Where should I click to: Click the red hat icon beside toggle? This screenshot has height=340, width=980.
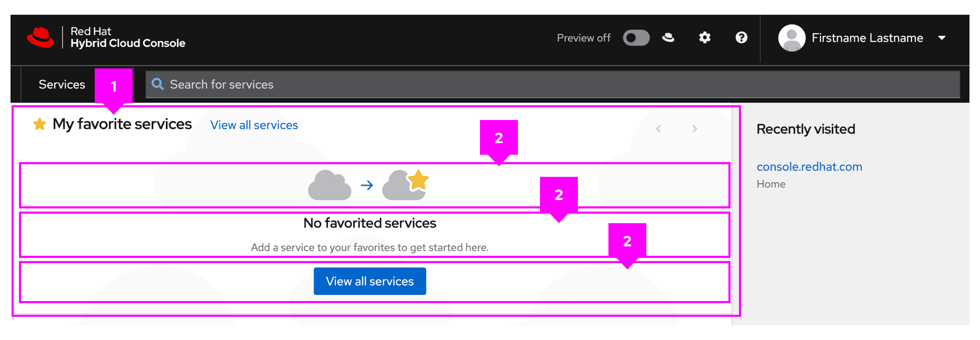click(x=668, y=37)
